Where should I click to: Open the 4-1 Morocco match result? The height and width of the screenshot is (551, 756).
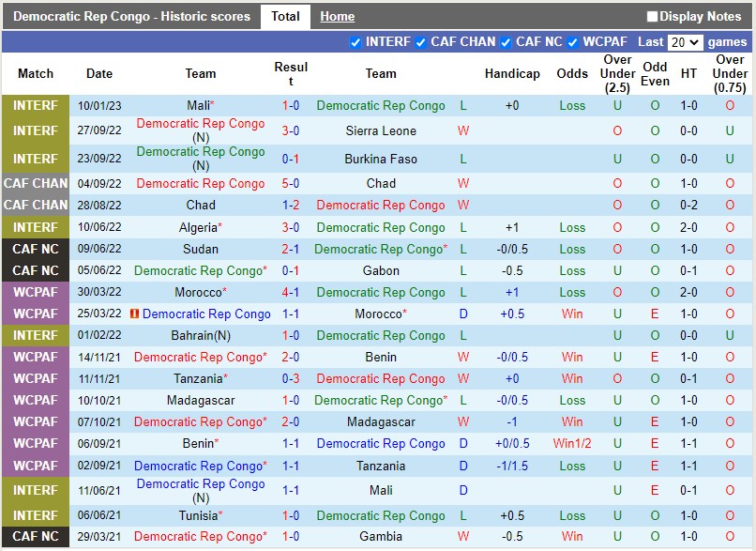[291, 292]
